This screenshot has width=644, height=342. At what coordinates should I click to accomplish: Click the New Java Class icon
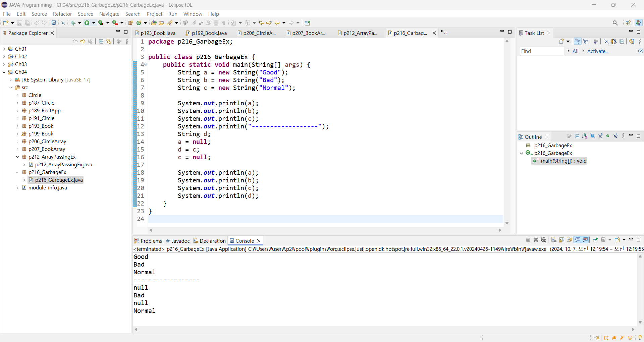pos(139,23)
